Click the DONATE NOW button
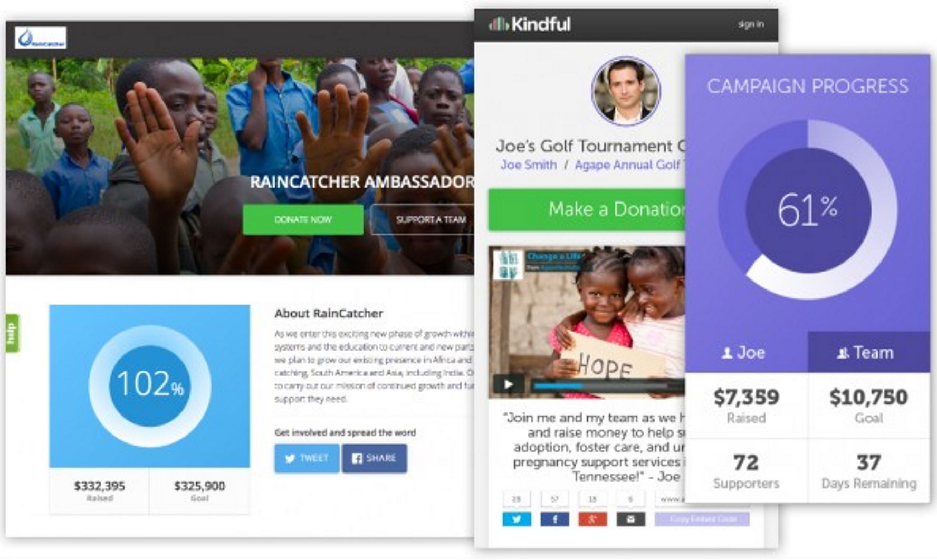Viewport: 937px width, 560px height. point(303,219)
